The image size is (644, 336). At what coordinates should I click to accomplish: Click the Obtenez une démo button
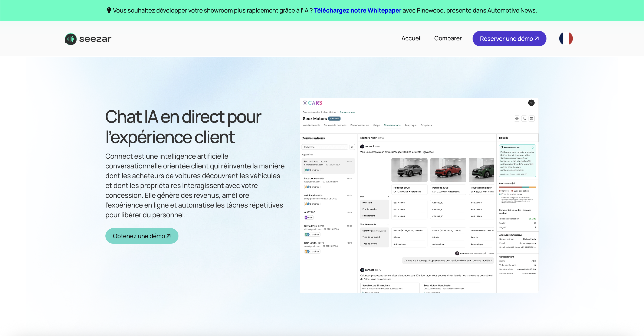pos(142,236)
